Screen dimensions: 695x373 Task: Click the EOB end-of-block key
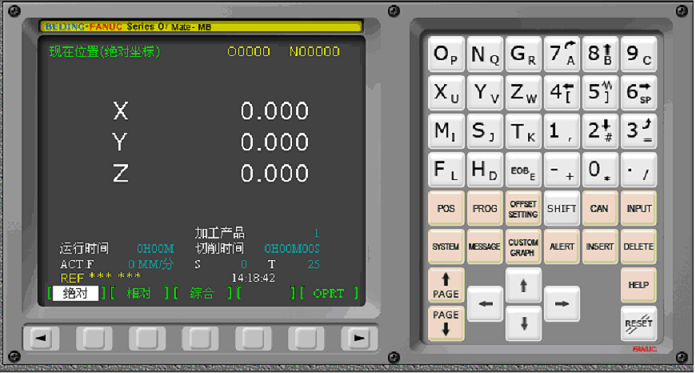point(523,170)
